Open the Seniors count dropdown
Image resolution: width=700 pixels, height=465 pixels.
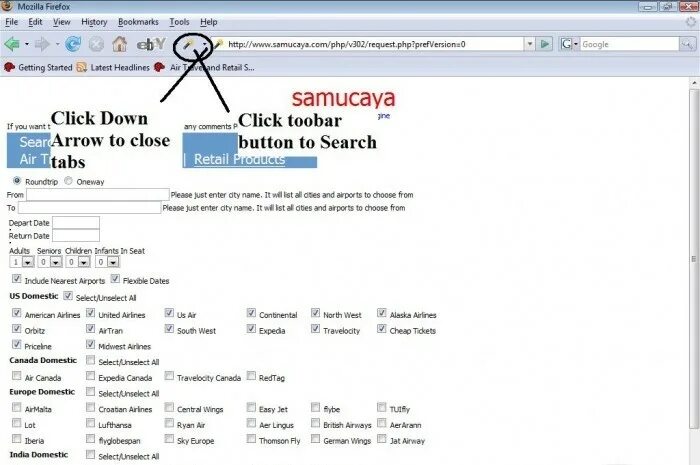(56, 262)
